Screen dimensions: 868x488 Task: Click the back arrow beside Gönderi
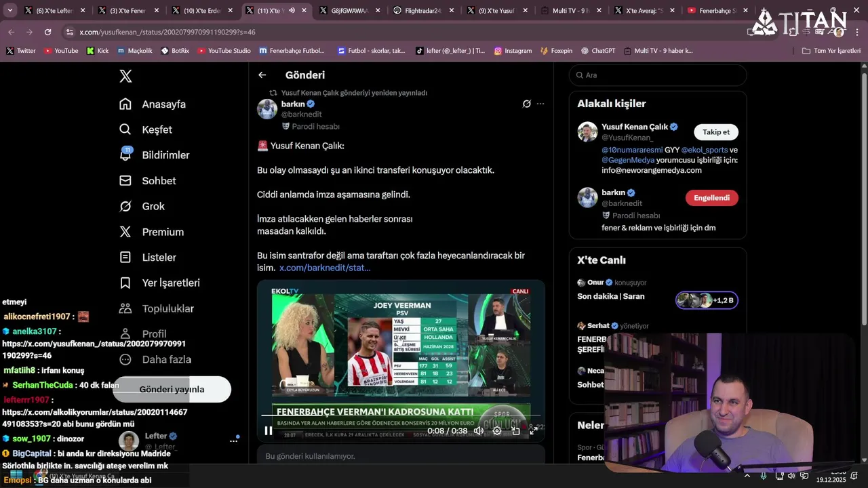tap(262, 75)
